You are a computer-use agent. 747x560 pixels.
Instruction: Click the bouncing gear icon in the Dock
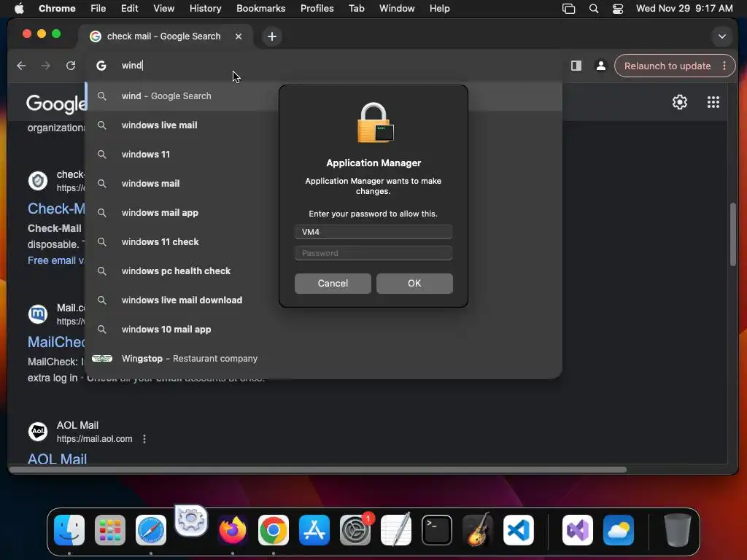pos(191,519)
